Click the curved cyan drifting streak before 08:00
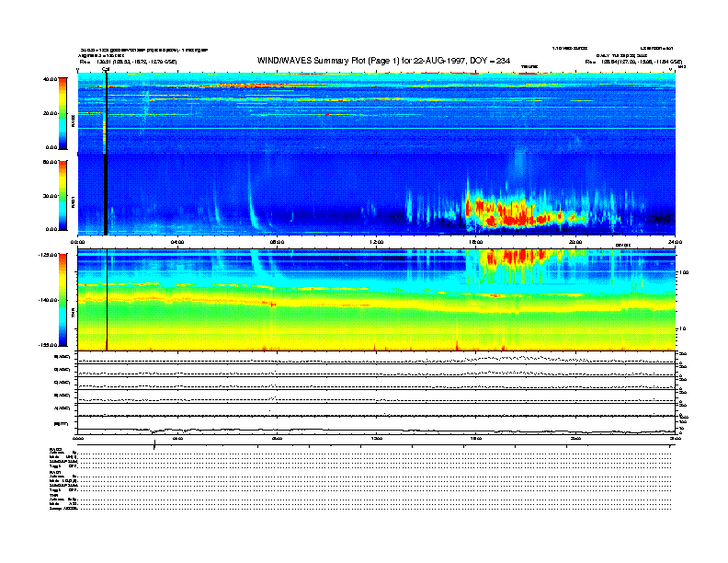Screen dimensions: 728x563 tap(253, 200)
